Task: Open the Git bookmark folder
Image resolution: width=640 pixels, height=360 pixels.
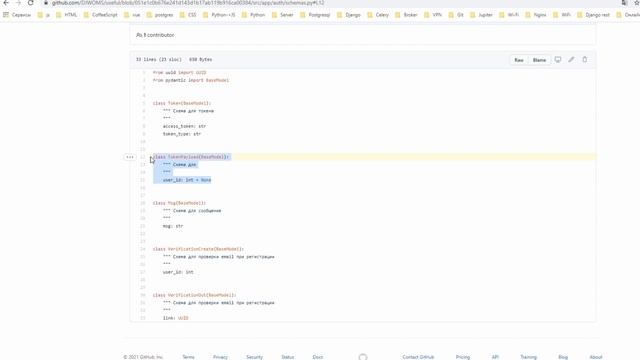Action: 456,15
